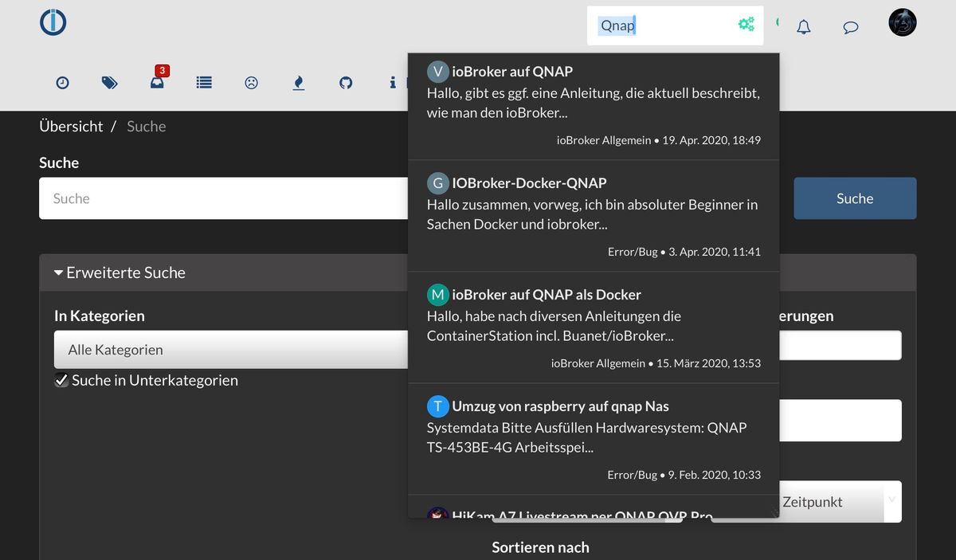The image size is (956, 560).
Task: Click the input field under the …erungen label
Action: coord(840,346)
